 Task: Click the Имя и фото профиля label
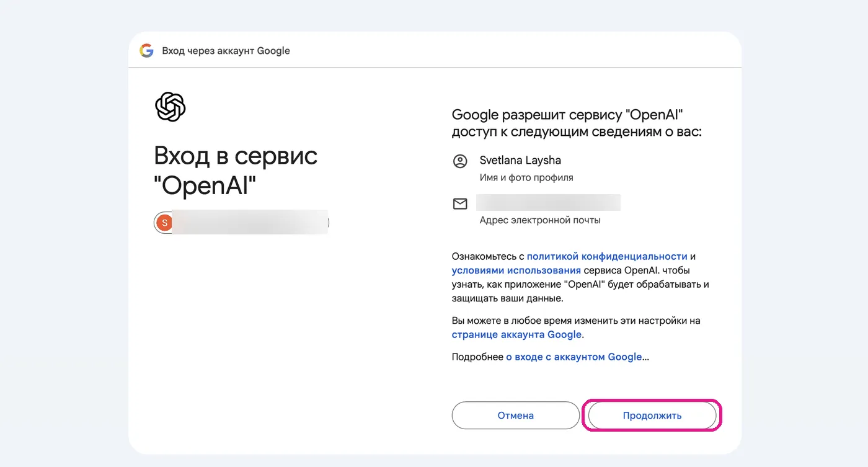click(526, 177)
